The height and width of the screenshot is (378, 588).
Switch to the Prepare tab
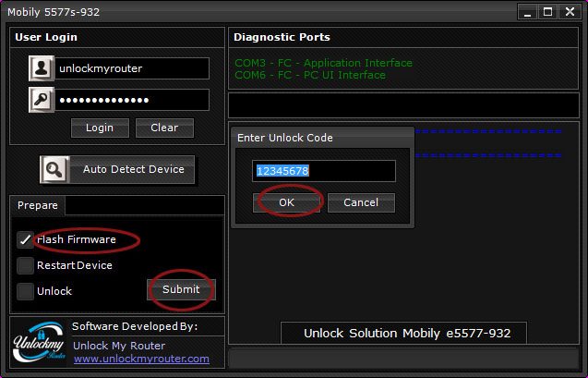tap(38, 205)
